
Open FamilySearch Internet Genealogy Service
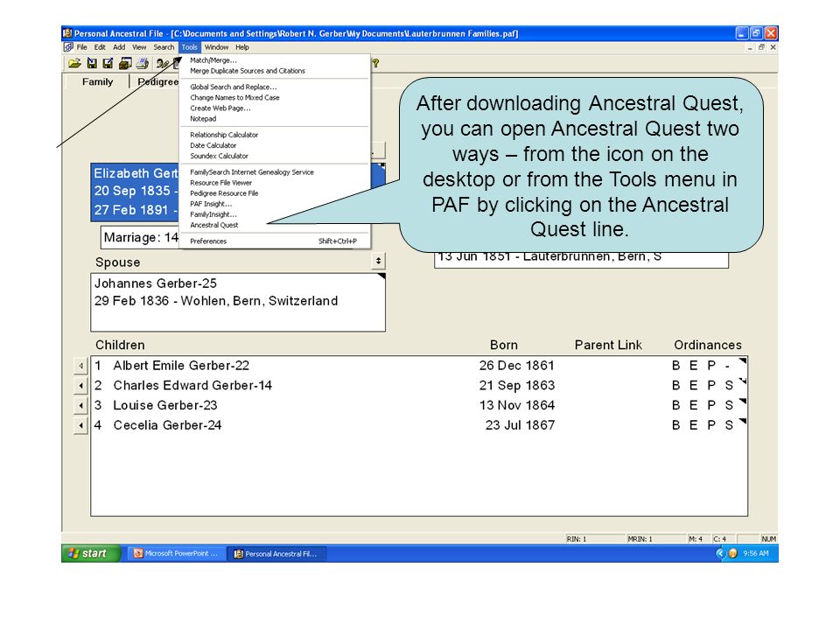click(x=274, y=172)
